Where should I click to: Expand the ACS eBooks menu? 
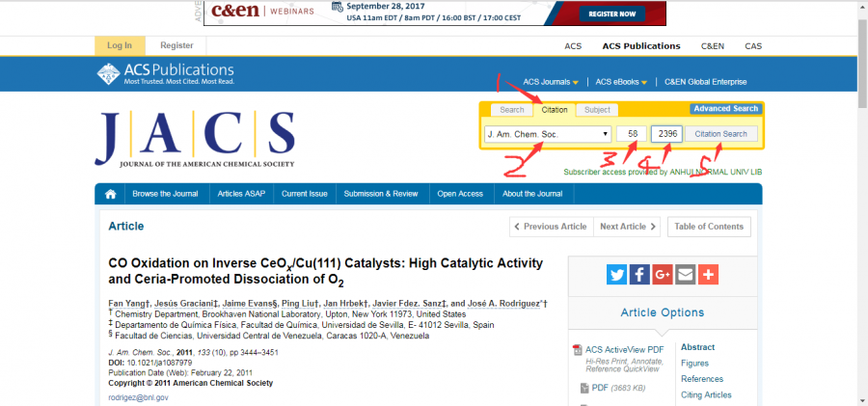(x=622, y=82)
